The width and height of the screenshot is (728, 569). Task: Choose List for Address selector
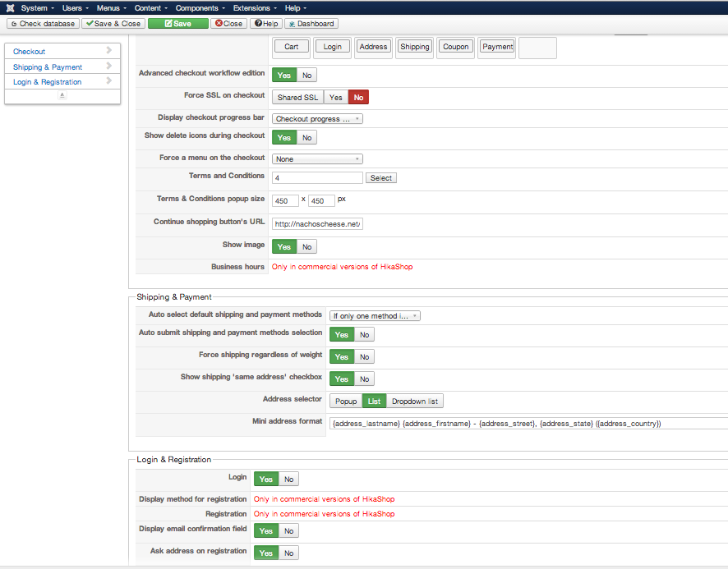(x=374, y=402)
